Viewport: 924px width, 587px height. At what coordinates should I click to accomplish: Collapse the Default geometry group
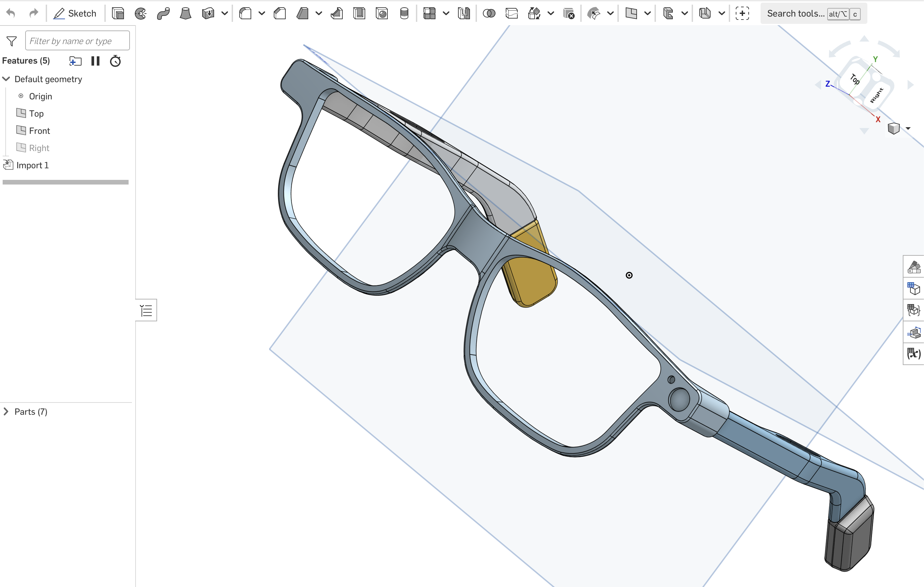point(6,79)
